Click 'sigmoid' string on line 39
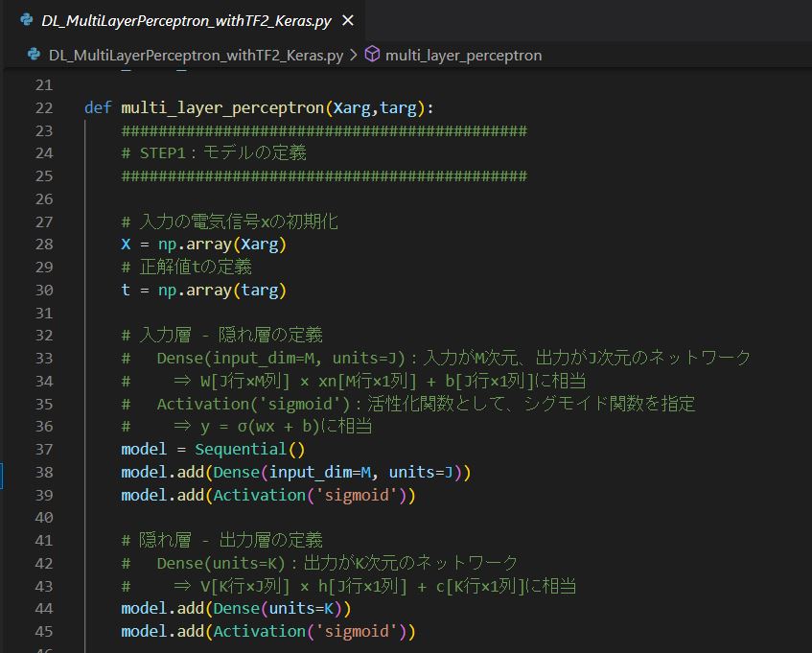This screenshot has width=812, height=653. [x=357, y=495]
